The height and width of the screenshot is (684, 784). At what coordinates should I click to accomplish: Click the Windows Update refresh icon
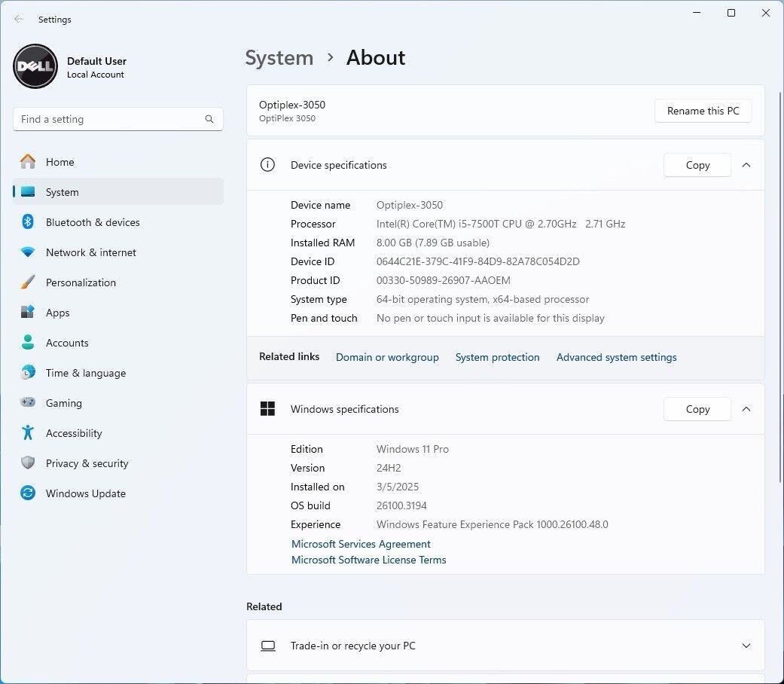click(28, 493)
